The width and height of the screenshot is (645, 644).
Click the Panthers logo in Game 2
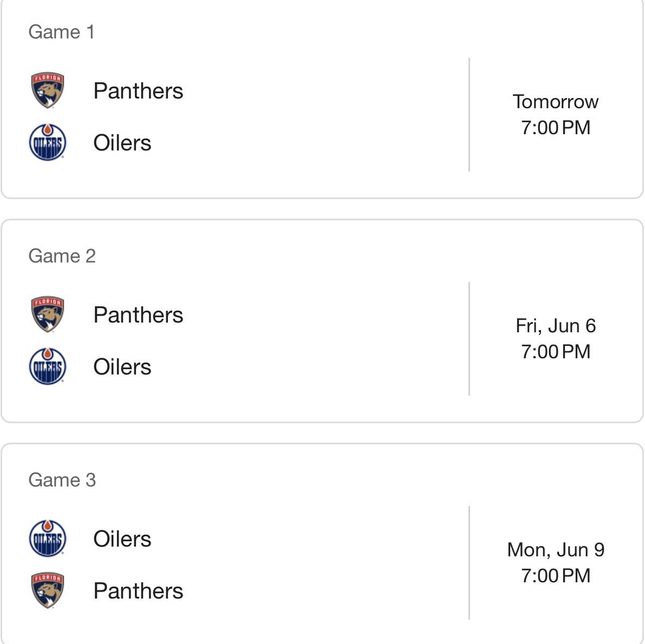click(48, 314)
